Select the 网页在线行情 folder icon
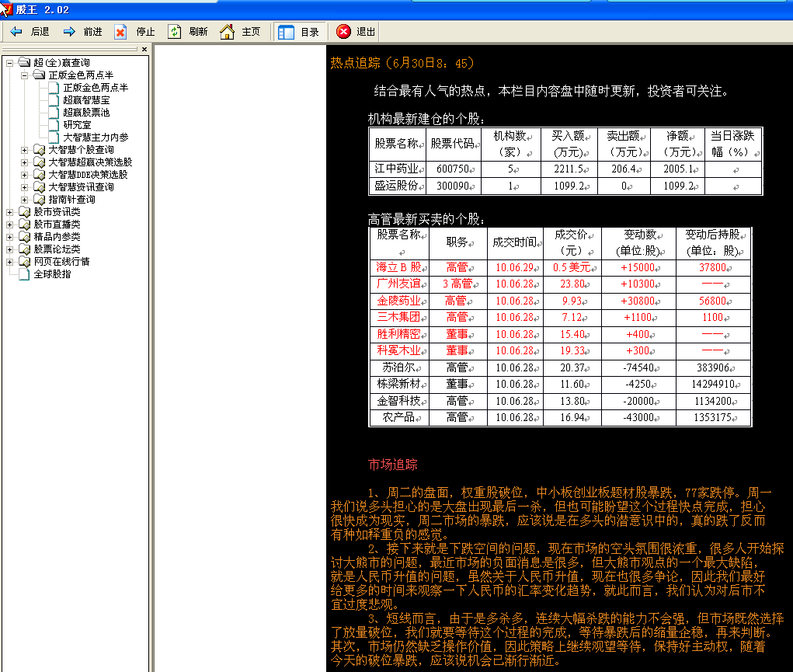Viewport: 793px width, 672px height. click(x=25, y=262)
